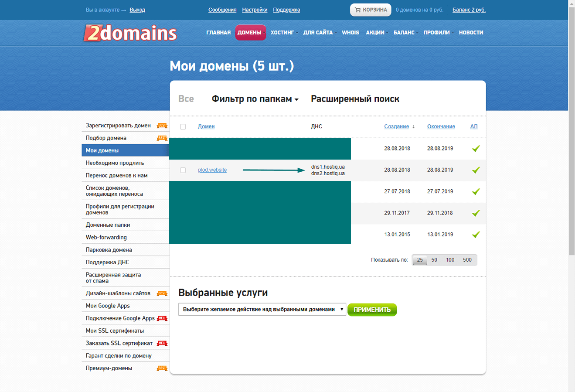Viewport: 575px width, 392px height.
Task: Click BEST badge beside Премиум-домены
Action: click(162, 368)
